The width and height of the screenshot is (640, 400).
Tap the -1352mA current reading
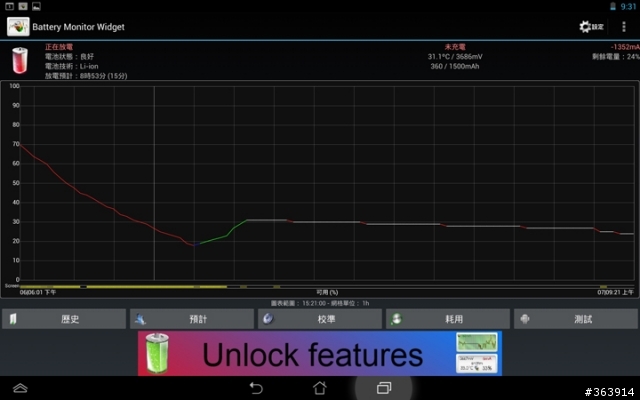point(625,47)
